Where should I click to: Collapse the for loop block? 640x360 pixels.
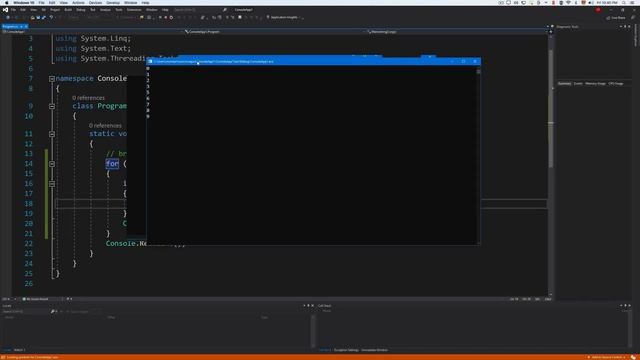(52, 164)
